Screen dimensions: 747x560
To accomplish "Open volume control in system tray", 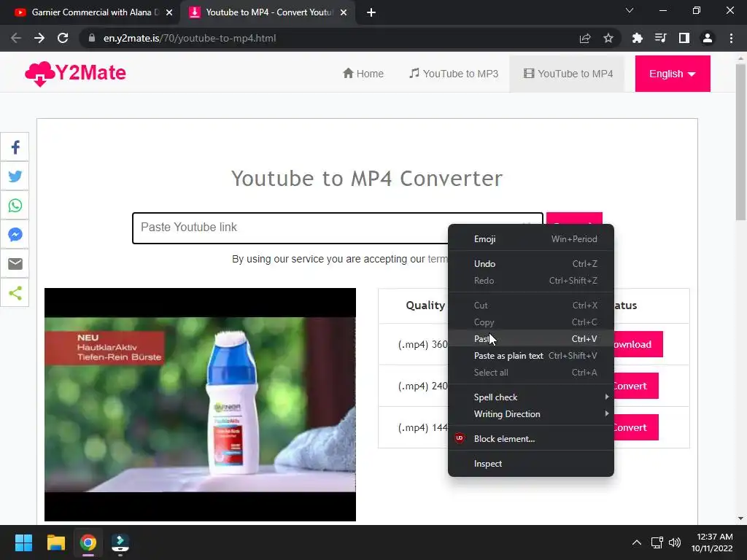I will pyautogui.click(x=674, y=542).
